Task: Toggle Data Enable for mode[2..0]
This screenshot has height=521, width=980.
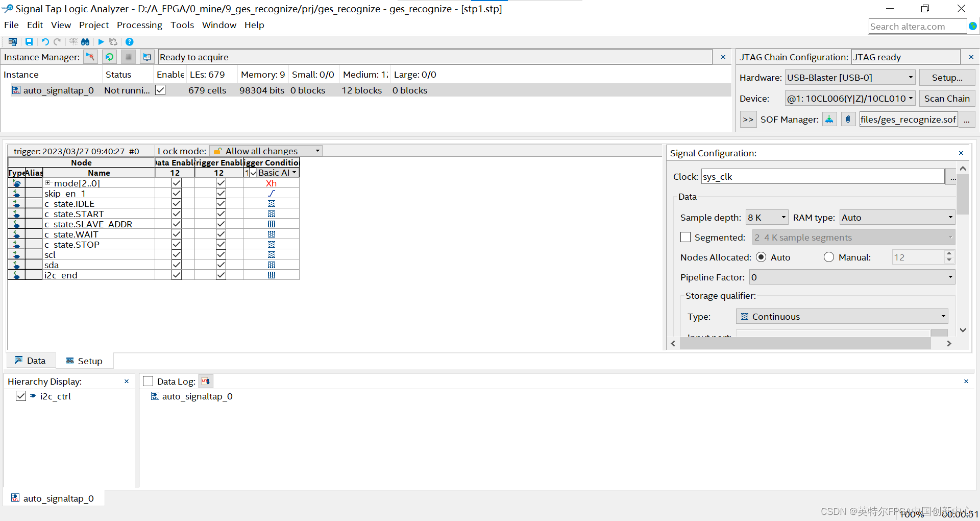Action: click(177, 183)
